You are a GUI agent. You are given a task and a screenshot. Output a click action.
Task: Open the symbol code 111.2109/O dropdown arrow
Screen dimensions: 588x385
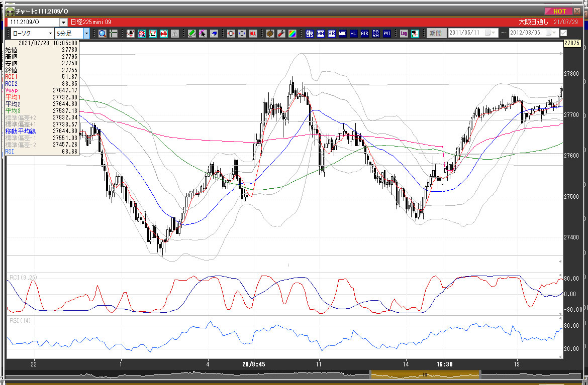click(63, 23)
